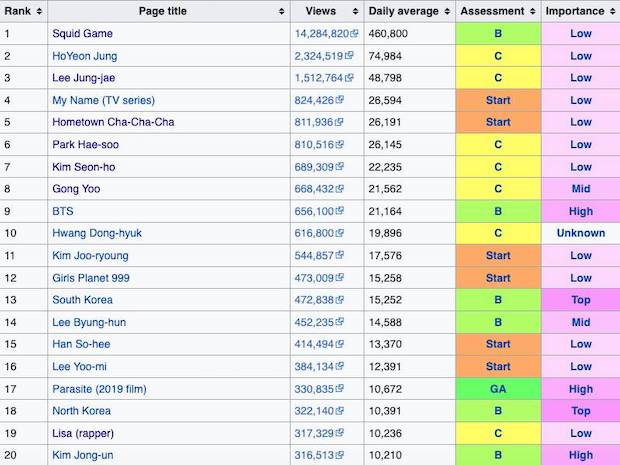Click the Mid importance for Lee Byung-hun
Image resolution: width=620 pixels, height=465 pixels.
(580, 322)
